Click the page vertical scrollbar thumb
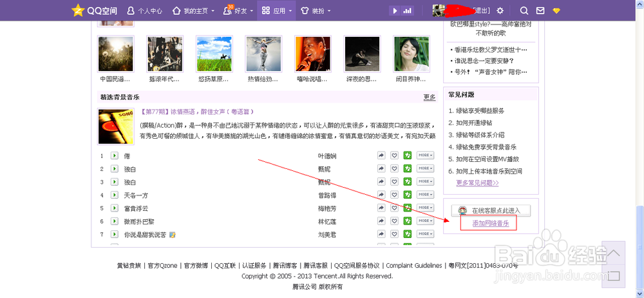Image resolution: width=644 pixels, height=298 pixels. pyautogui.click(x=640, y=246)
